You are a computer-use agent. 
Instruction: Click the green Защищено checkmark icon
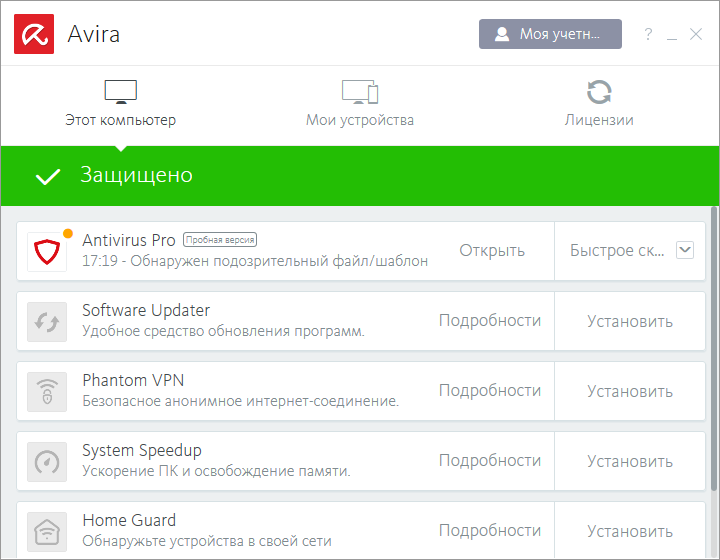pyautogui.click(x=48, y=176)
